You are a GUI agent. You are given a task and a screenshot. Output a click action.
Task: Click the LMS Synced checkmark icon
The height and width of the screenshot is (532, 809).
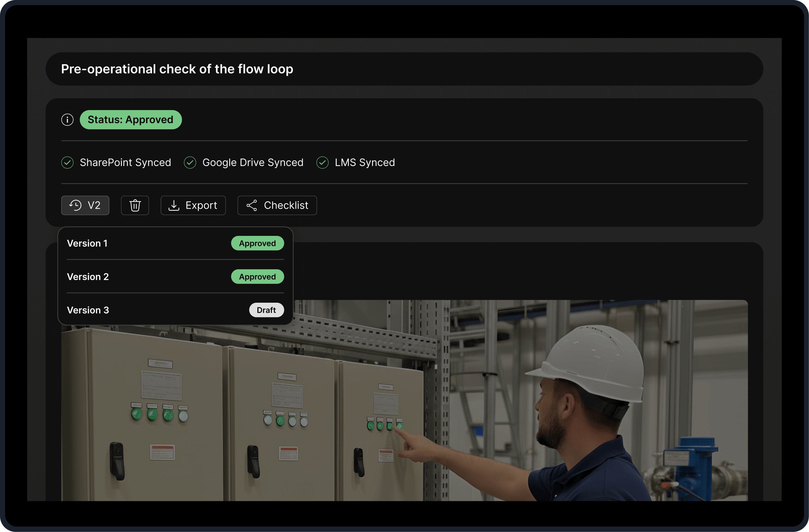tap(322, 162)
